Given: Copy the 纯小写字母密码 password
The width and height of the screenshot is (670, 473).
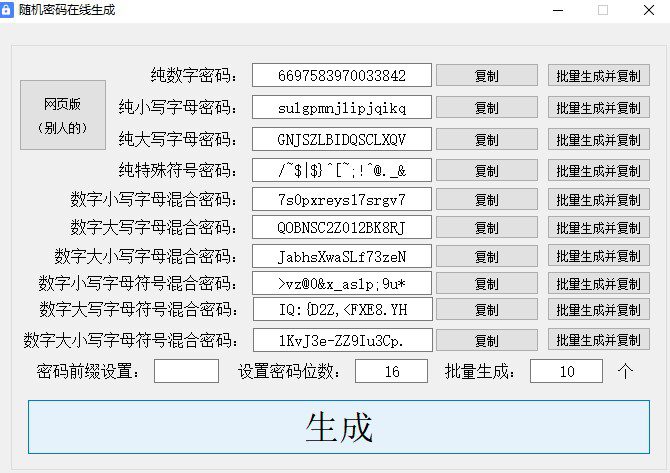Looking at the screenshot, I should click(x=487, y=107).
